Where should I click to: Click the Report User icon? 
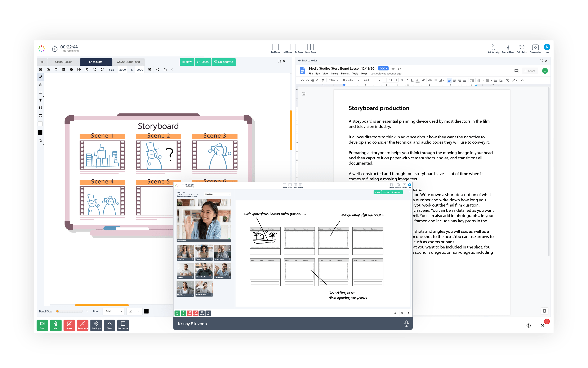point(508,48)
